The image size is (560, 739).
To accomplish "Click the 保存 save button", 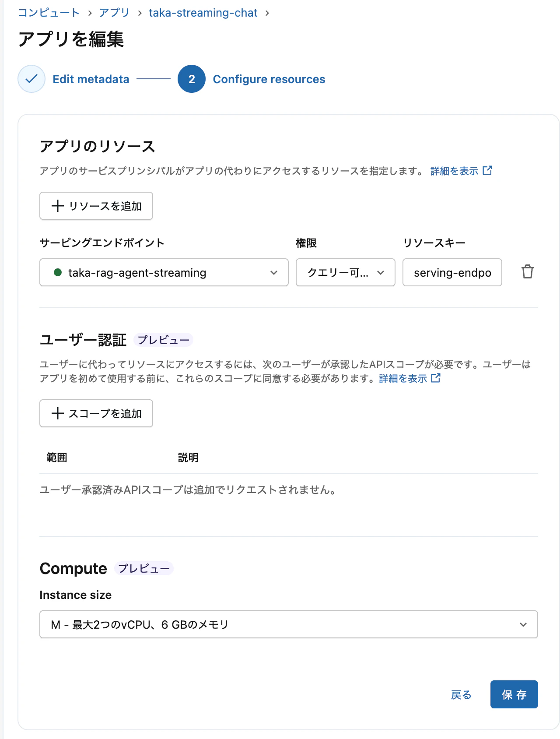I will pos(514,694).
